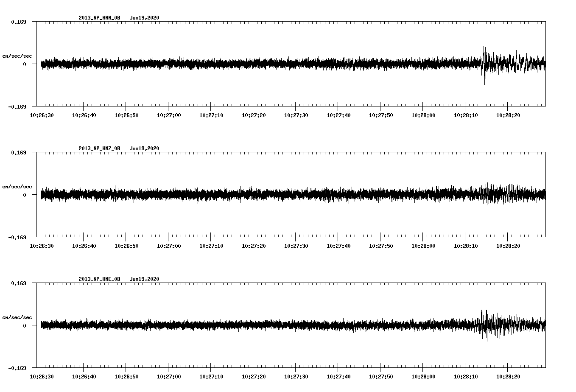This screenshot has height=392, width=576.
Task: Click the 10:27:00 time label under HNN plot
Action: 169,115
